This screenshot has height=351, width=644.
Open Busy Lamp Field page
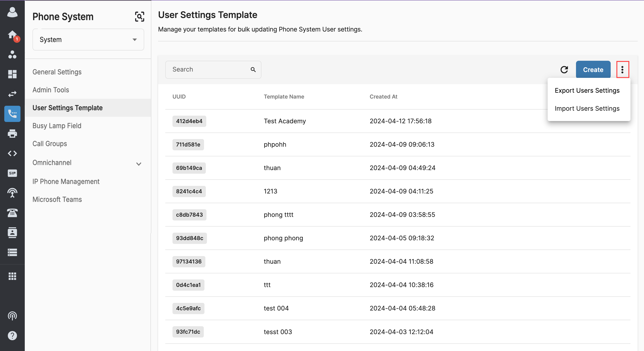point(57,126)
